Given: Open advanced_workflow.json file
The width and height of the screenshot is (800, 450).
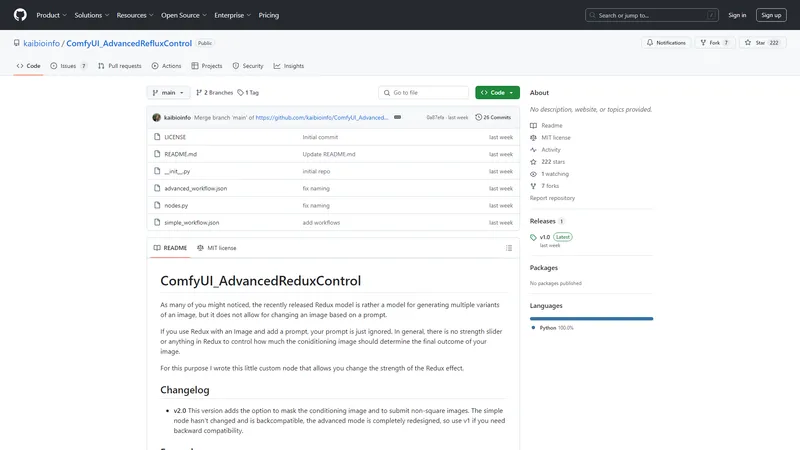Looking at the screenshot, I should pos(195,188).
